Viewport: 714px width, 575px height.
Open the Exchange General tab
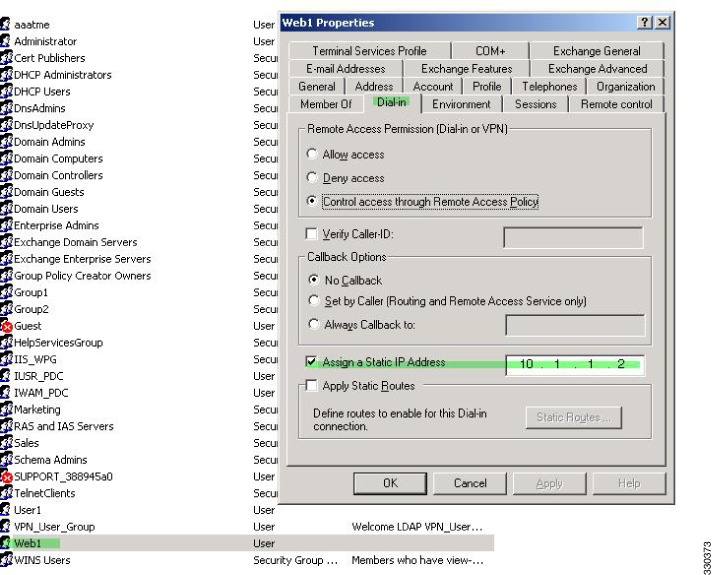coord(597,51)
